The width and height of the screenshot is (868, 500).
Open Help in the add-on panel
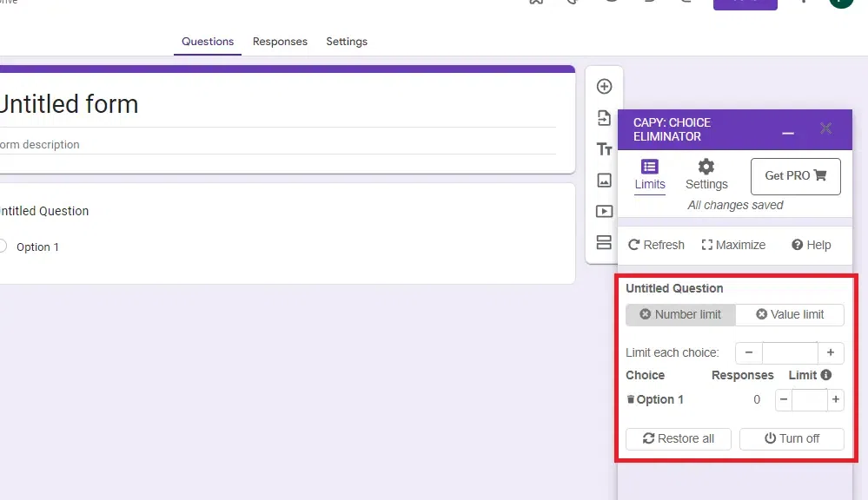point(811,245)
